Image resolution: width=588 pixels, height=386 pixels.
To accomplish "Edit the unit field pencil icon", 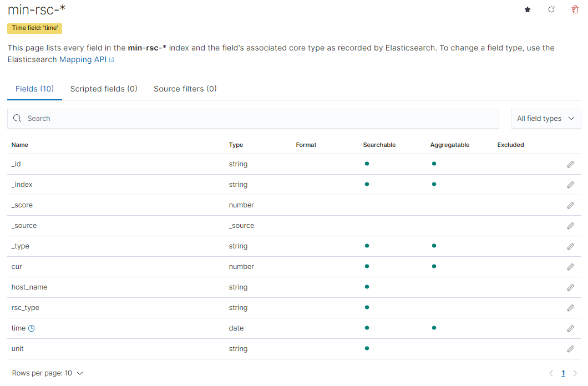I will (x=570, y=349).
